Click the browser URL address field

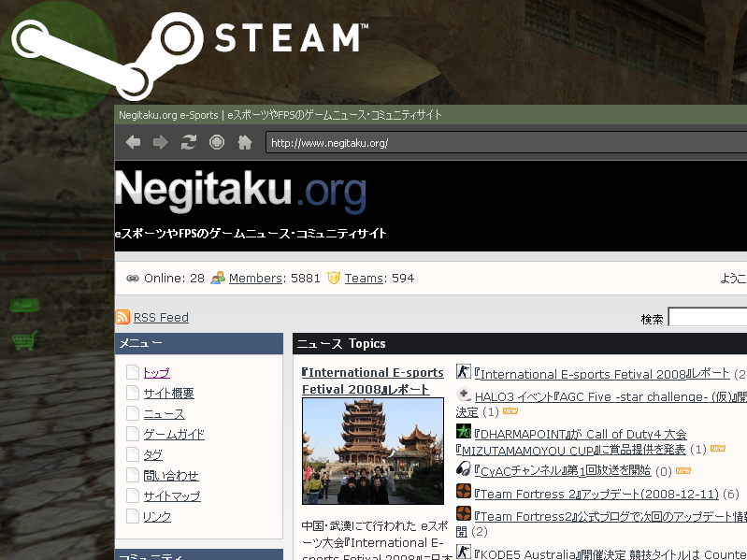[x=507, y=142]
